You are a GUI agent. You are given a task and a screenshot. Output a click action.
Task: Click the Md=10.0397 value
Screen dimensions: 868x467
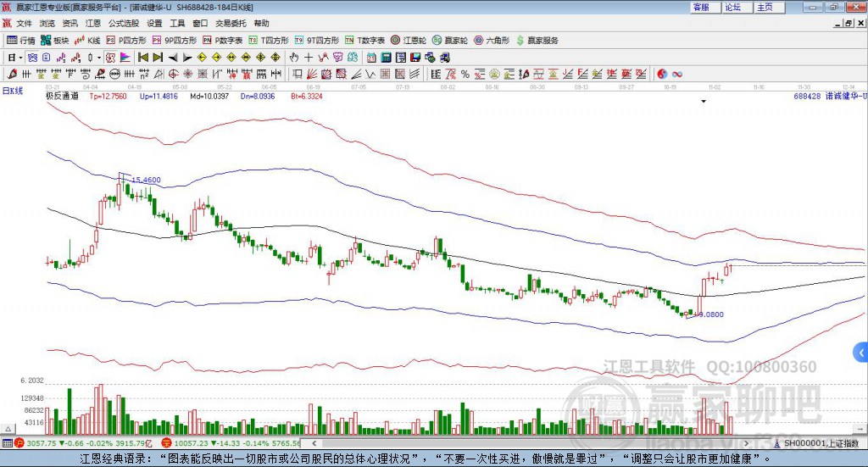(x=209, y=97)
